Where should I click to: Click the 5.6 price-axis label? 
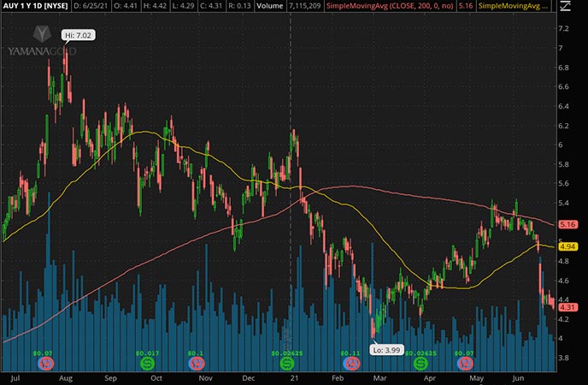pyautogui.click(x=563, y=183)
